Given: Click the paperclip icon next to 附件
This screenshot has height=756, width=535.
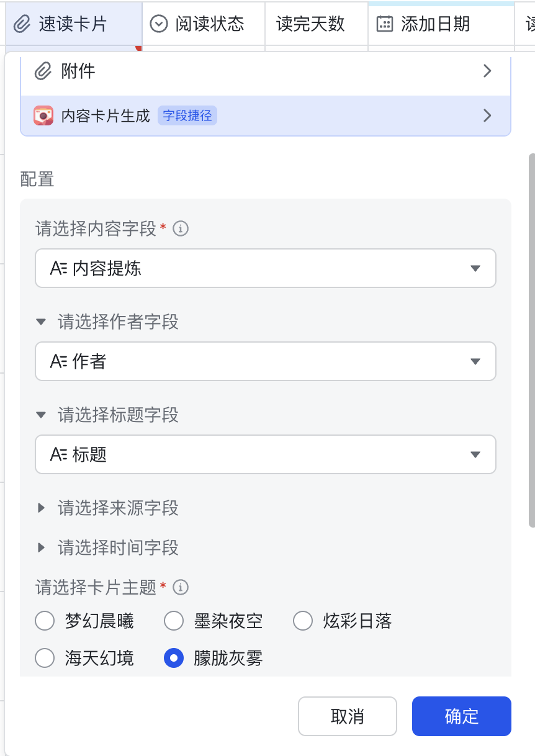Looking at the screenshot, I should pyautogui.click(x=43, y=71).
